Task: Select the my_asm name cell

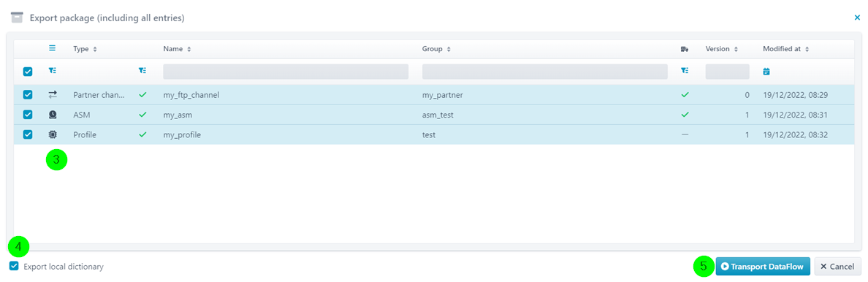Action: point(178,115)
